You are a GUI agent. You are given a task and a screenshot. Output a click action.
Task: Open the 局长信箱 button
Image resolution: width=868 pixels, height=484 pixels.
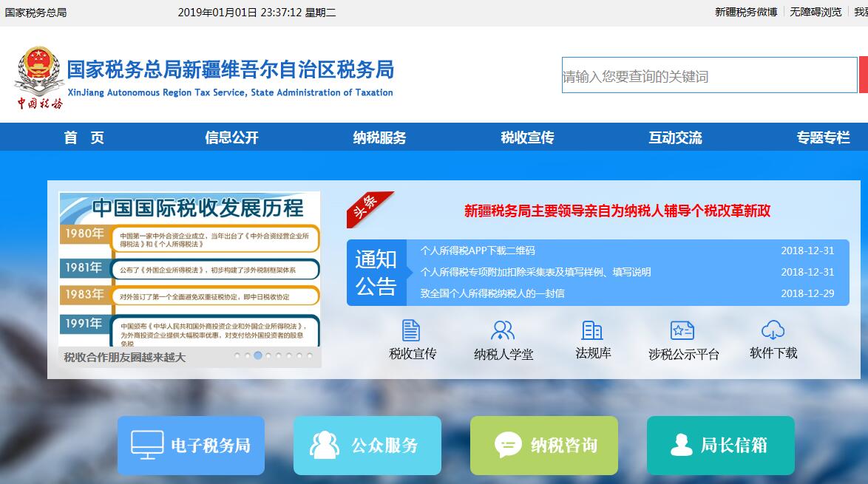tap(721, 446)
